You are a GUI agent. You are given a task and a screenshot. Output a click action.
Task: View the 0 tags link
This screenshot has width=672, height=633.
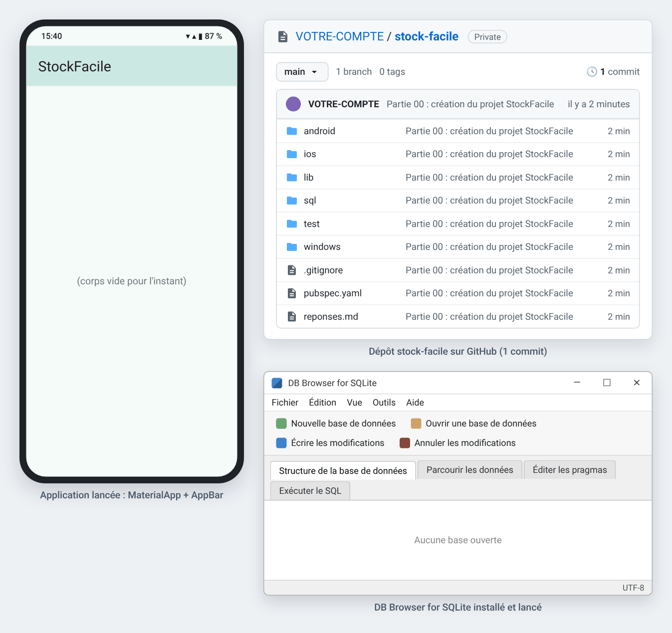[392, 72]
